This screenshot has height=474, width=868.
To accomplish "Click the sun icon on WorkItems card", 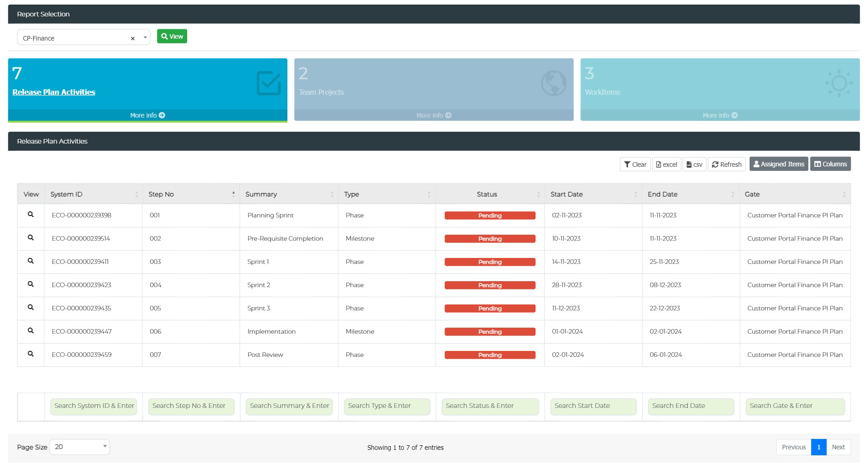I will pos(839,83).
